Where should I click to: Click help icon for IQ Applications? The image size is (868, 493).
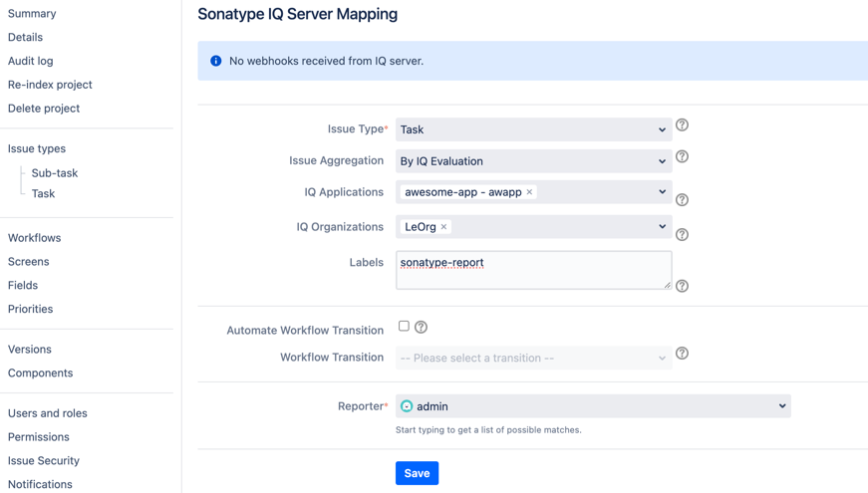click(682, 200)
